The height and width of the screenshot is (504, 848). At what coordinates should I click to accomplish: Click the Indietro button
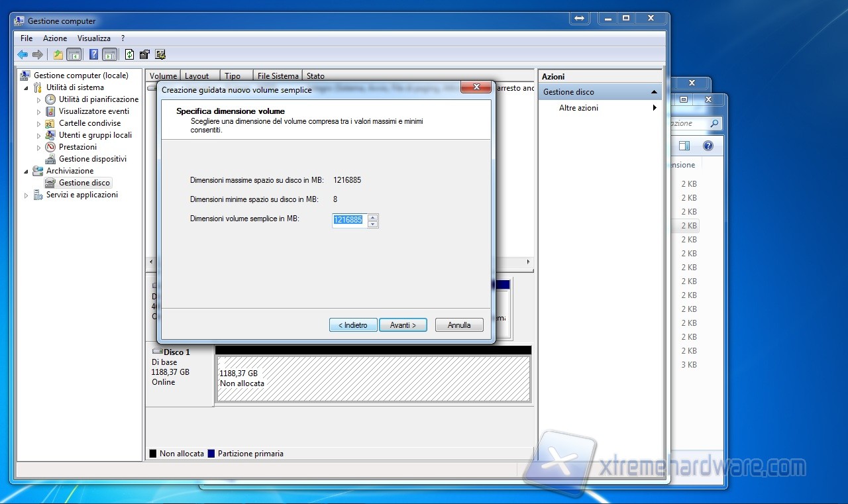[x=353, y=325]
